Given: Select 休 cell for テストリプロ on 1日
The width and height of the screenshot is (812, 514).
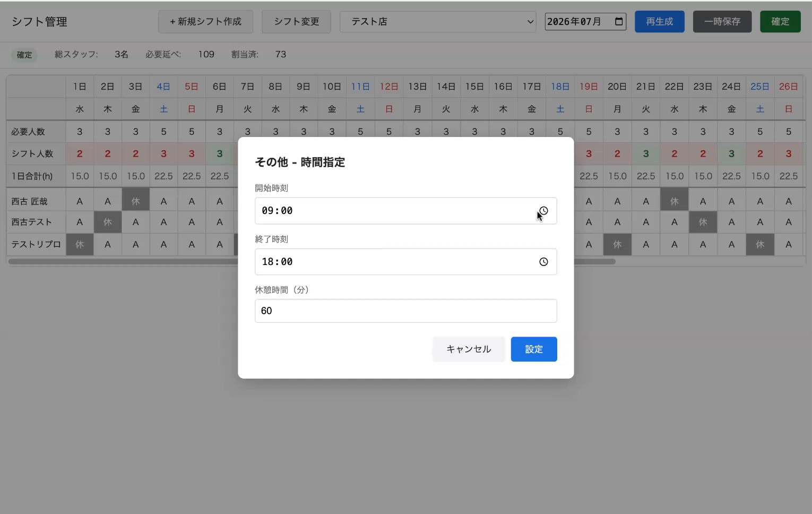Looking at the screenshot, I should pyautogui.click(x=80, y=244).
